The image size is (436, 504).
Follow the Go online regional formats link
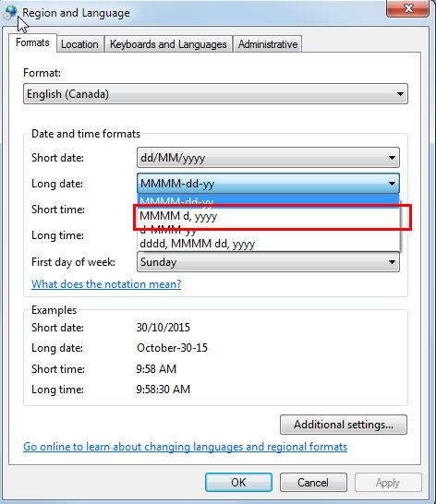pos(186,447)
